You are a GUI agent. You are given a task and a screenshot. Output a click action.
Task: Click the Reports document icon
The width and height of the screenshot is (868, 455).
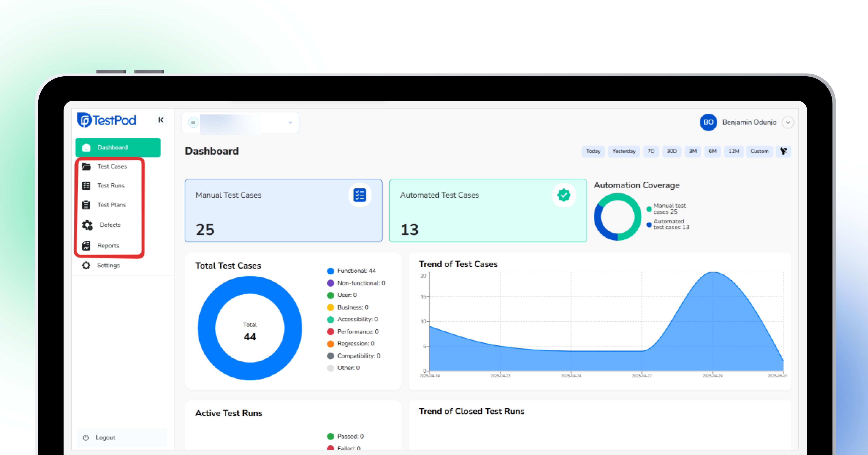coord(86,245)
